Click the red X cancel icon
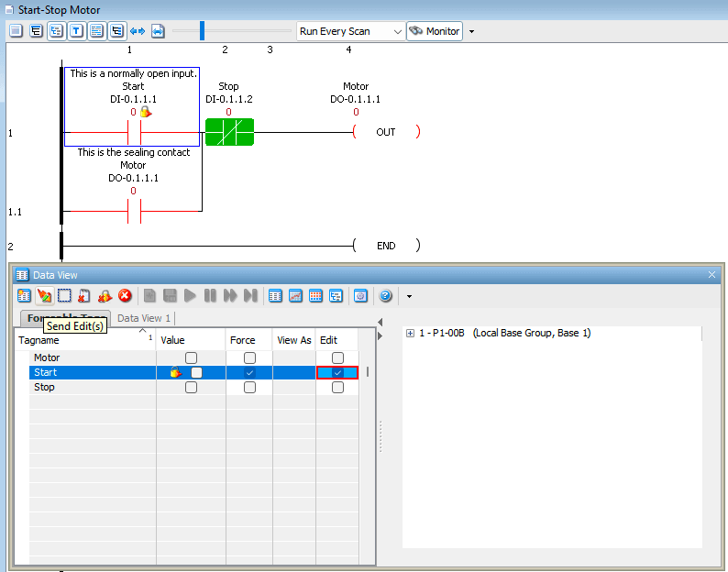The width and height of the screenshot is (728, 572). coord(125,296)
